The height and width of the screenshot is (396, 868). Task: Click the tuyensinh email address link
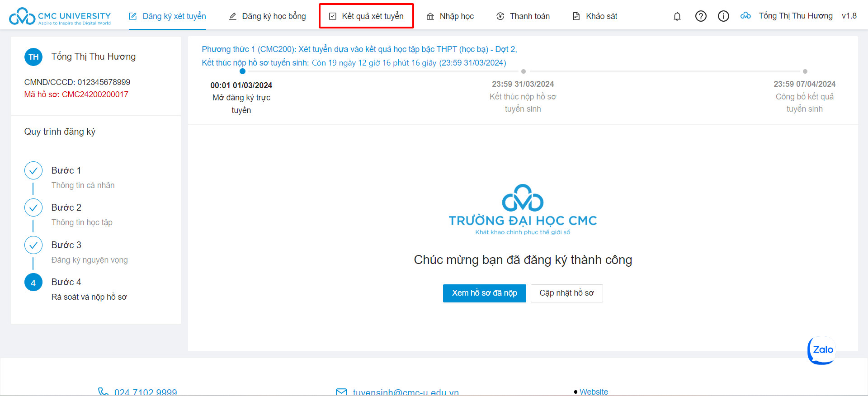(x=406, y=392)
